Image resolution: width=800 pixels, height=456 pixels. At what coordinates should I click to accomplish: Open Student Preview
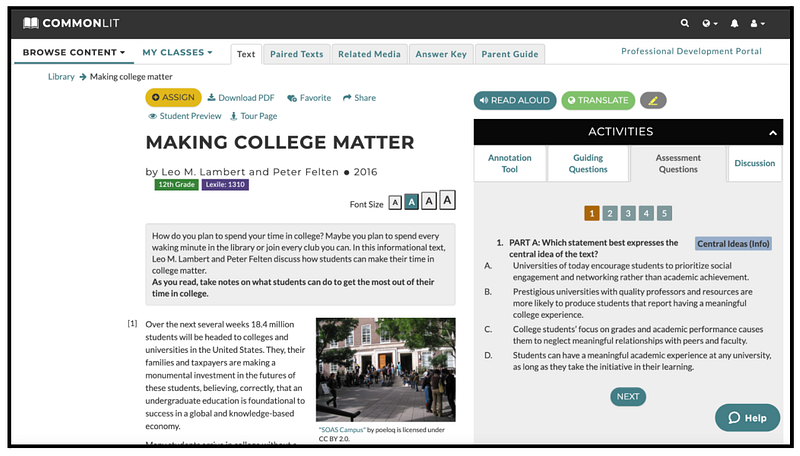coord(185,116)
